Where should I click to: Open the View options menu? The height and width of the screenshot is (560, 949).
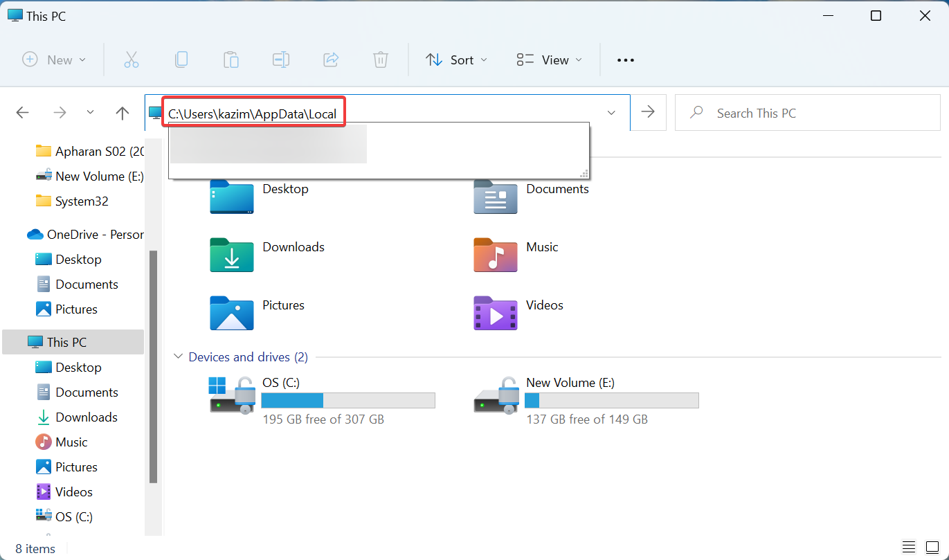pos(550,60)
